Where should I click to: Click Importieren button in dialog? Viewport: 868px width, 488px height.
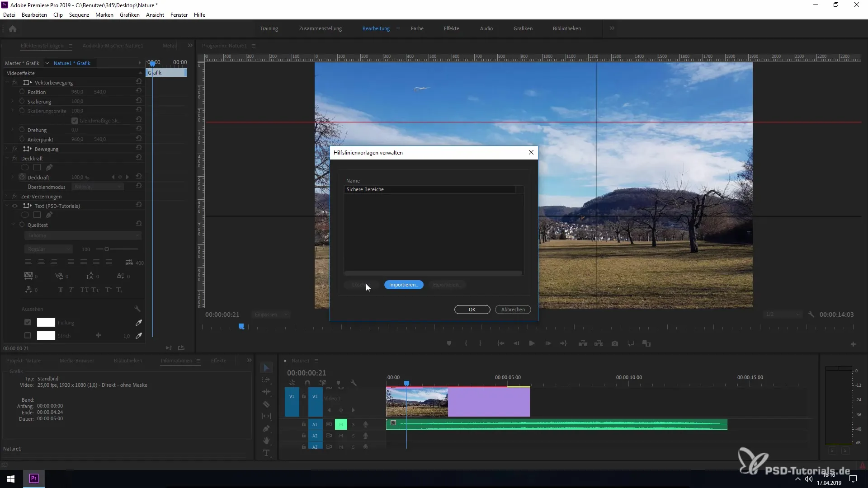404,285
